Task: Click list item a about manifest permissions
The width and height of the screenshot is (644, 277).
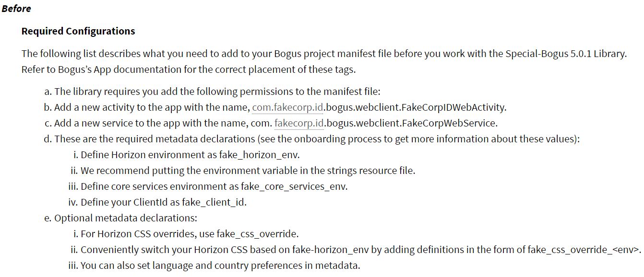Action: [x=212, y=92]
